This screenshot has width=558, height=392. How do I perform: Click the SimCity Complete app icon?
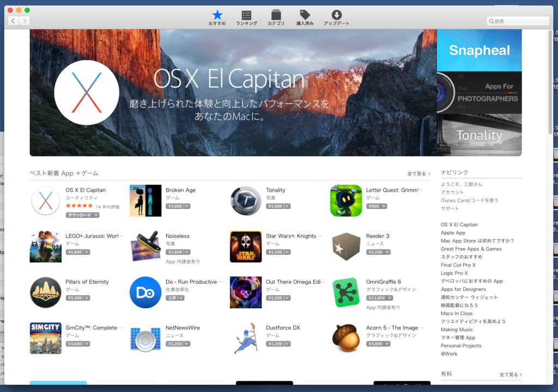[46, 338]
